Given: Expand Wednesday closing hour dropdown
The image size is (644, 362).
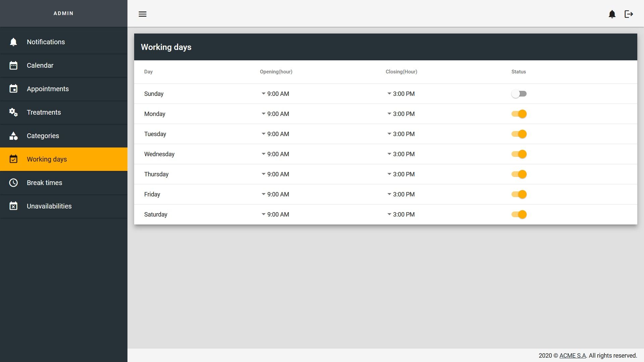Looking at the screenshot, I should coord(401,154).
